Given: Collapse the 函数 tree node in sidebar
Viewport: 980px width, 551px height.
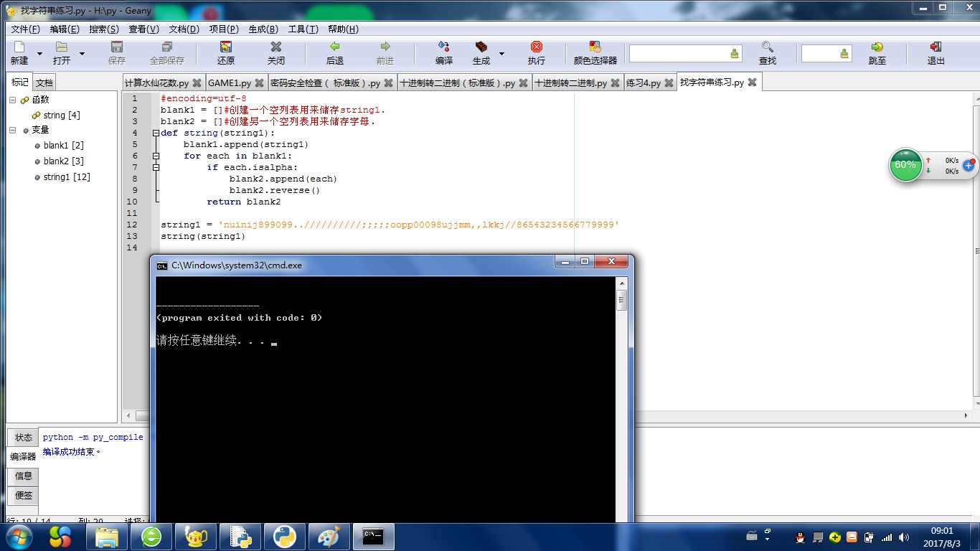Looking at the screenshot, I should [13, 100].
